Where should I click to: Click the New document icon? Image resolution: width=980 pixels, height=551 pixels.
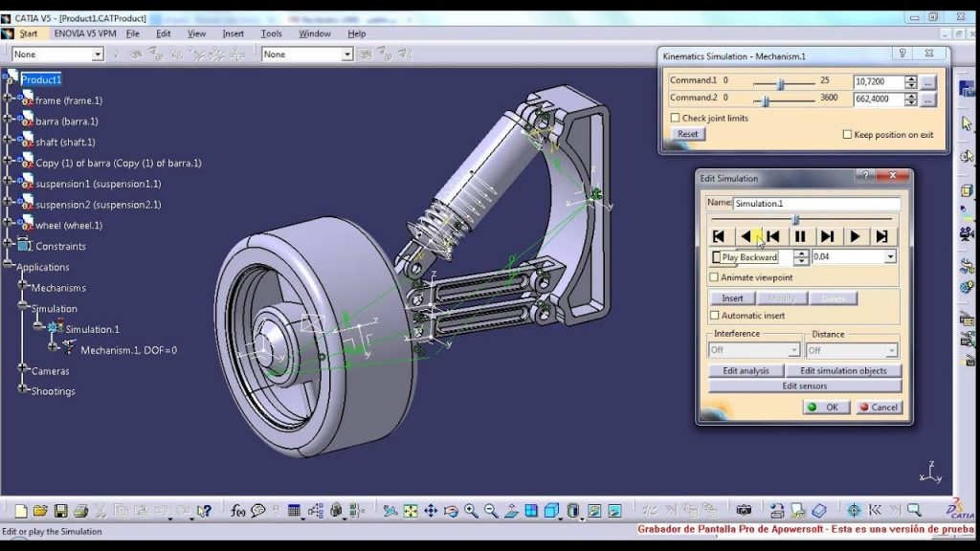[x=21, y=511]
